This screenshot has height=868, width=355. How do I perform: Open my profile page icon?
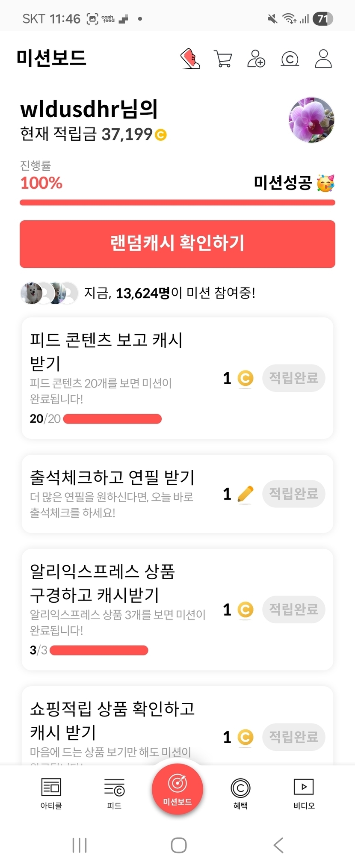click(x=323, y=59)
